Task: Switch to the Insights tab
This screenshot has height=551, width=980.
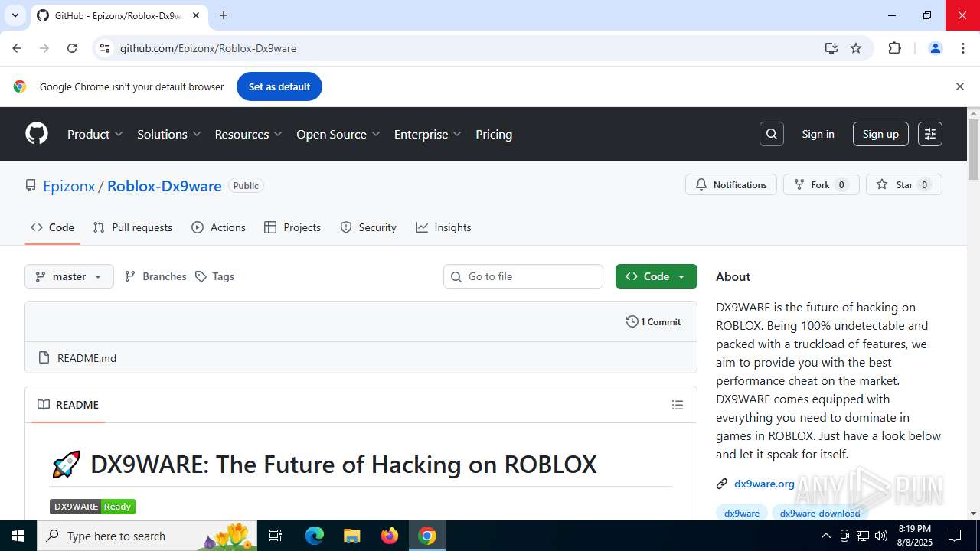Action: pyautogui.click(x=443, y=227)
